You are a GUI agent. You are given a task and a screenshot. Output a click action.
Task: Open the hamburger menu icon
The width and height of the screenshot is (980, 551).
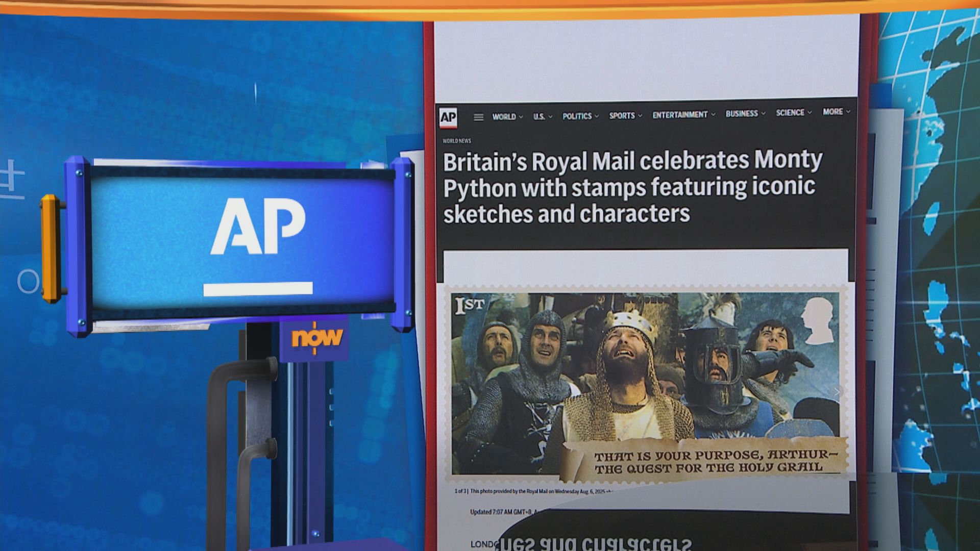click(x=478, y=117)
